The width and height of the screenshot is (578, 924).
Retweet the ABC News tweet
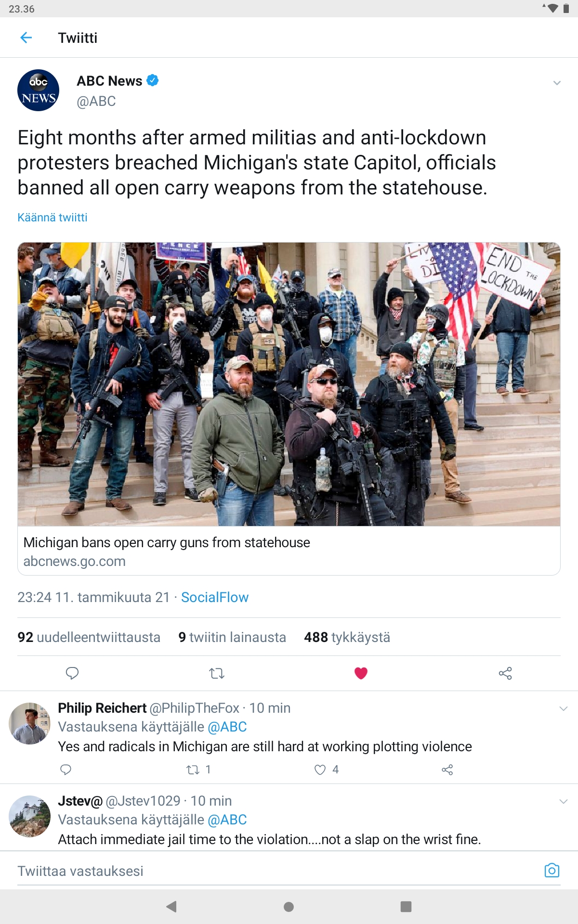217,673
